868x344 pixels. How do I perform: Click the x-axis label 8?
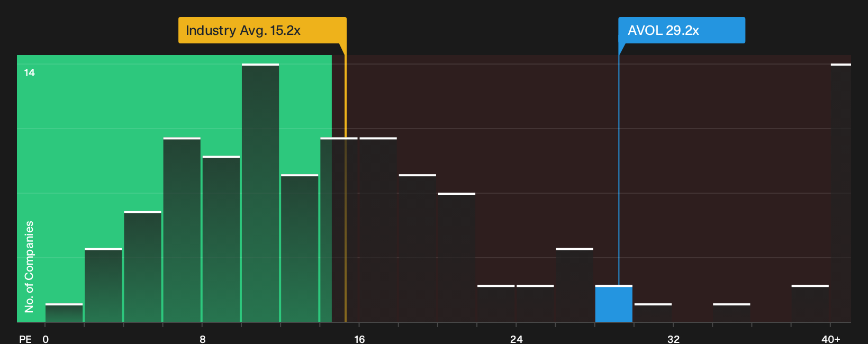pos(203,339)
